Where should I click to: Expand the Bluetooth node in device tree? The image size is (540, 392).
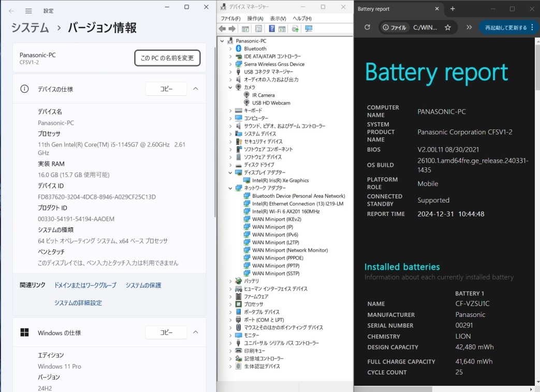click(x=230, y=49)
